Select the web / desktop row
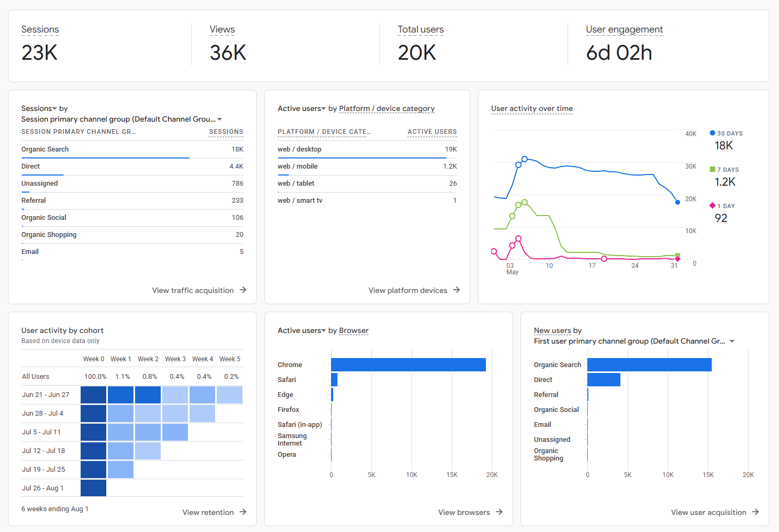The width and height of the screenshot is (779, 532). coord(367,149)
